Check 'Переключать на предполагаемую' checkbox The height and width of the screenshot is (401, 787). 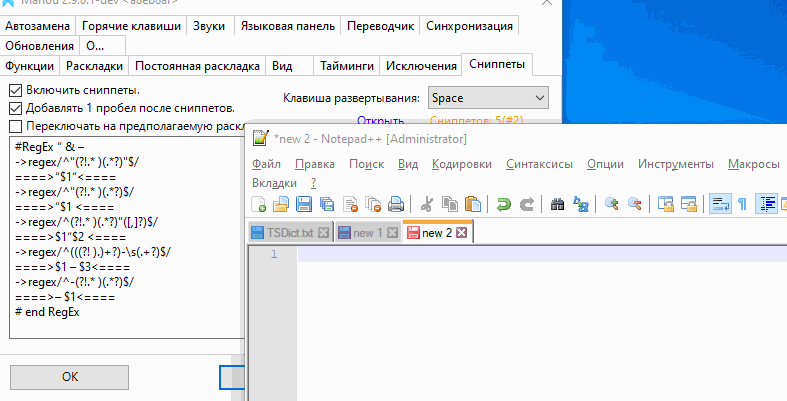(16, 126)
